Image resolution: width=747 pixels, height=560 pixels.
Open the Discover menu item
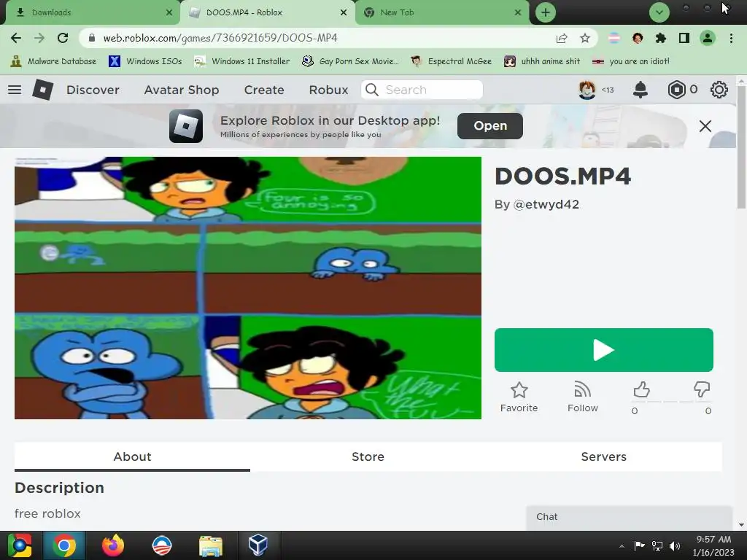pyautogui.click(x=93, y=90)
